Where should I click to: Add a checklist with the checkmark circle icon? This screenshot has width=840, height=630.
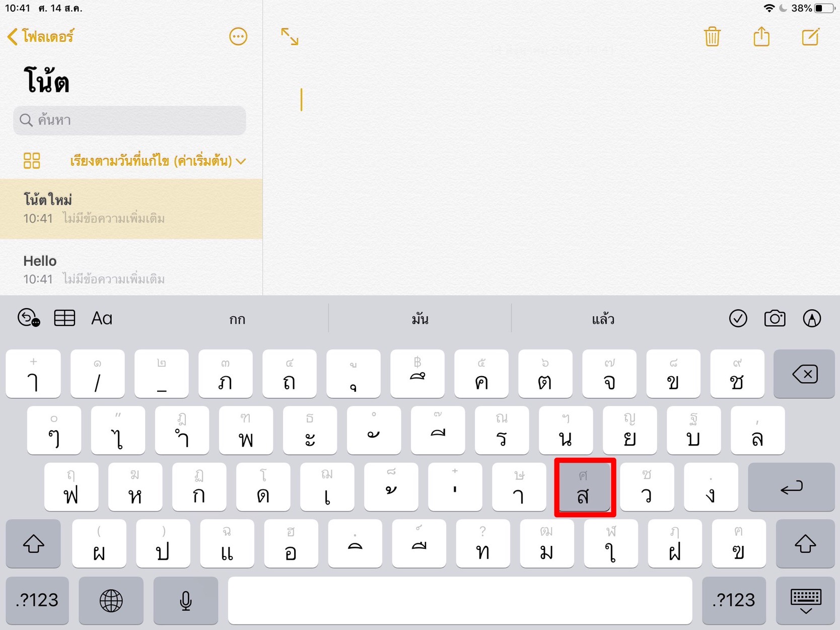tap(738, 318)
